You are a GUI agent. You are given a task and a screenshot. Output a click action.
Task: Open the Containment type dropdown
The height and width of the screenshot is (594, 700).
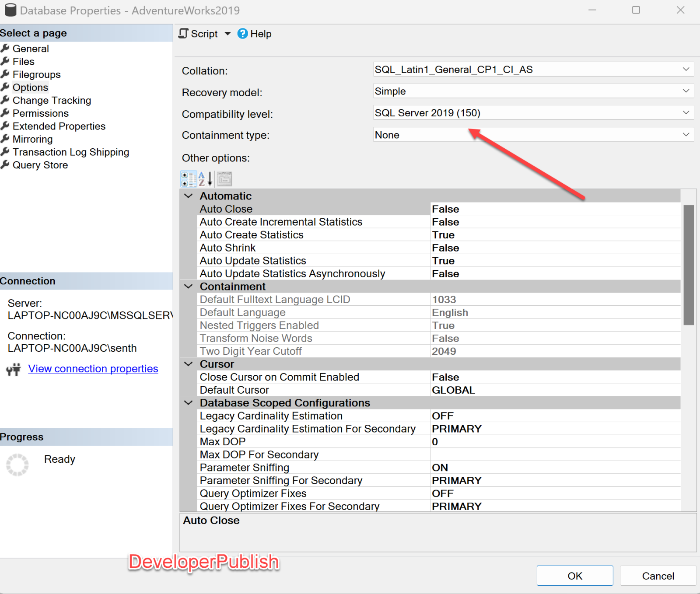tap(686, 134)
